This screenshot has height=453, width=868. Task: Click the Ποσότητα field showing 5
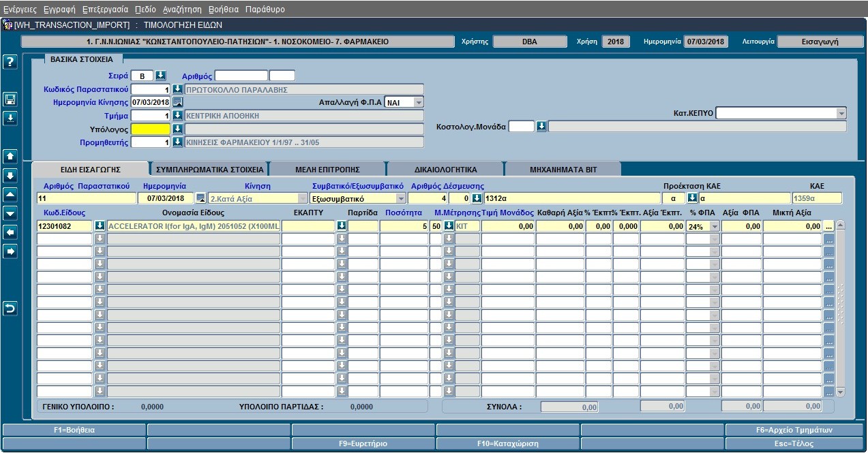[x=404, y=226]
